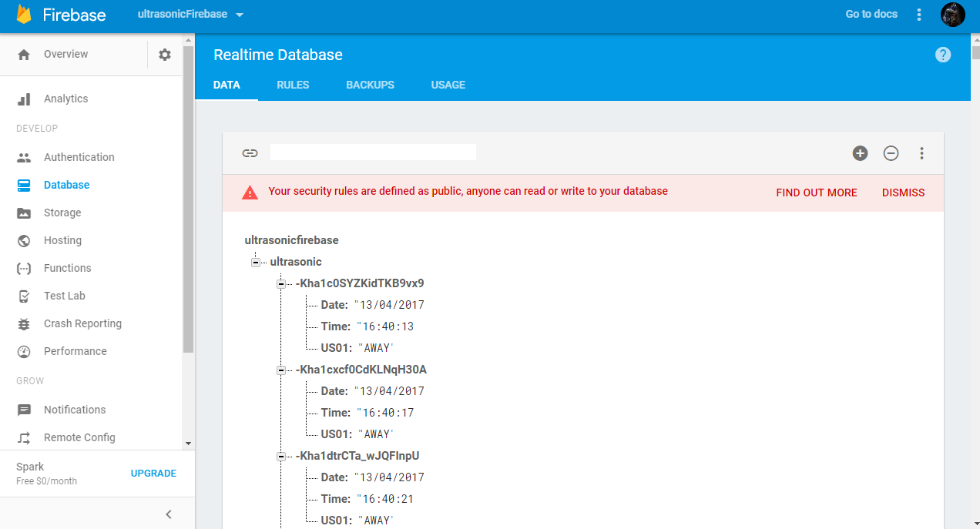This screenshot has width=980, height=529.
Task: Click the Notifications message icon
Action: point(24,410)
